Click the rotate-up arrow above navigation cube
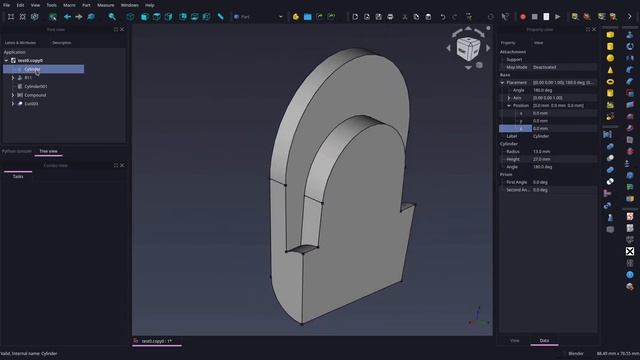Screen dimensions: 640x360 (468, 29)
